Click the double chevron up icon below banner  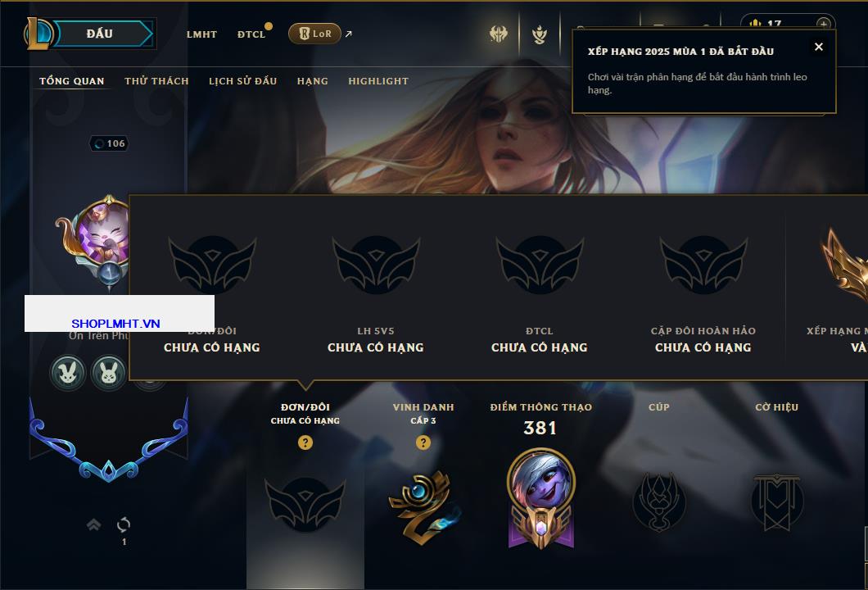(93, 524)
